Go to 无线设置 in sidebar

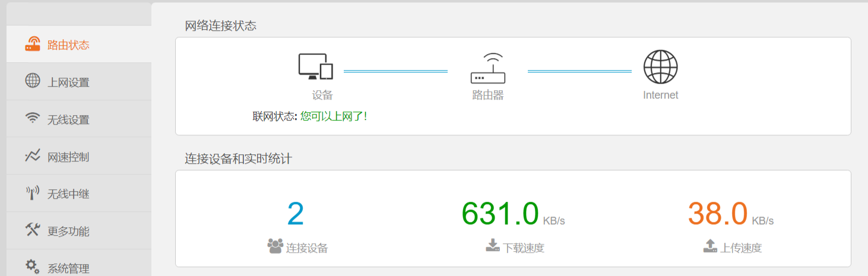tap(79, 119)
